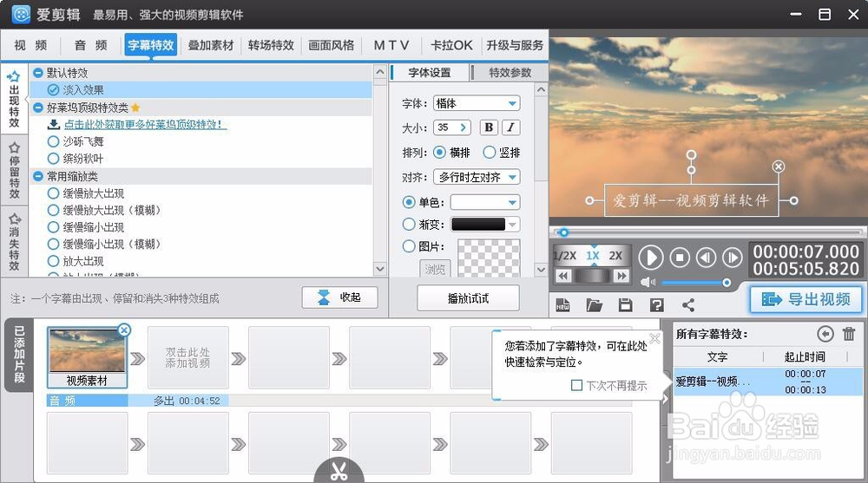This screenshot has height=483, width=868.
Task: Click the locate arrow icon beside 所有字幕特效
Action: point(825,334)
